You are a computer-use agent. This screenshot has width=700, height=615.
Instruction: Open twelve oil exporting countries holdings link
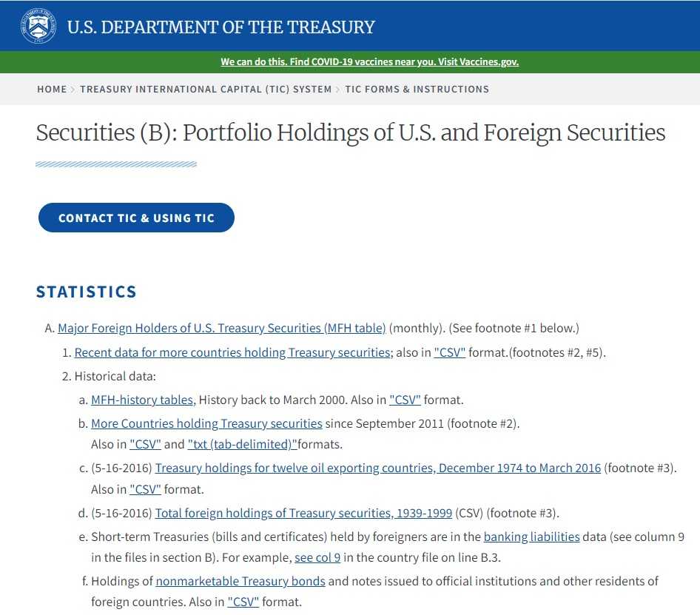pyautogui.click(x=378, y=468)
